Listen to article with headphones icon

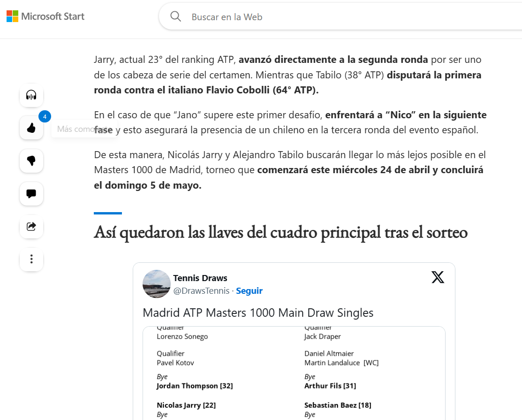point(31,95)
